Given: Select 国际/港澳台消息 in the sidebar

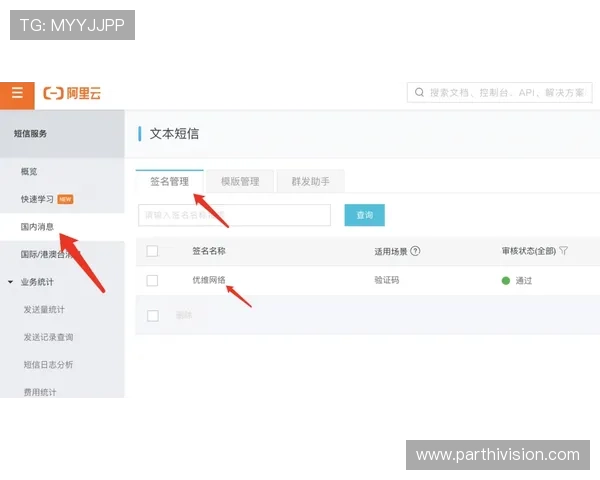Looking at the screenshot, I should point(51,254).
